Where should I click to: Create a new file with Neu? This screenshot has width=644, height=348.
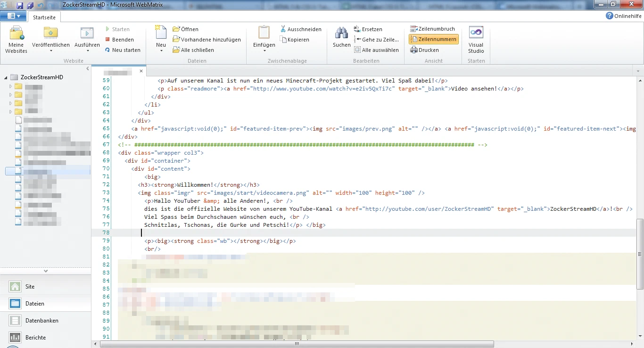[161, 40]
